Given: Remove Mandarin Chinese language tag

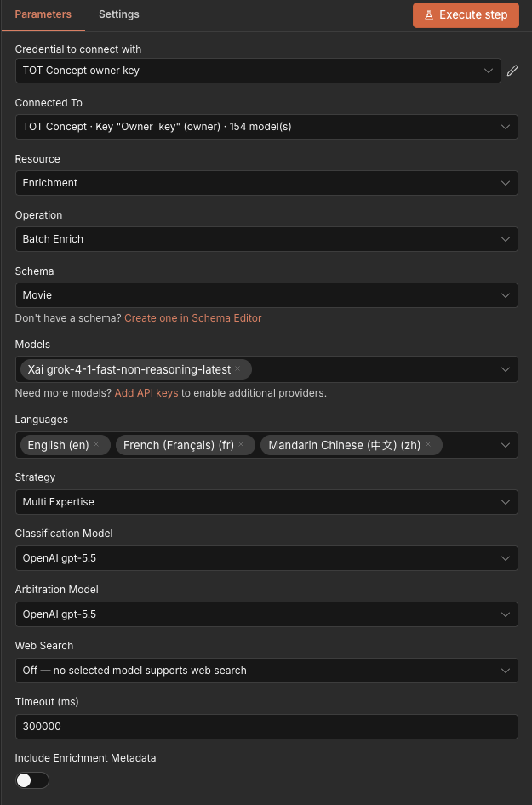Looking at the screenshot, I should pos(428,444).
